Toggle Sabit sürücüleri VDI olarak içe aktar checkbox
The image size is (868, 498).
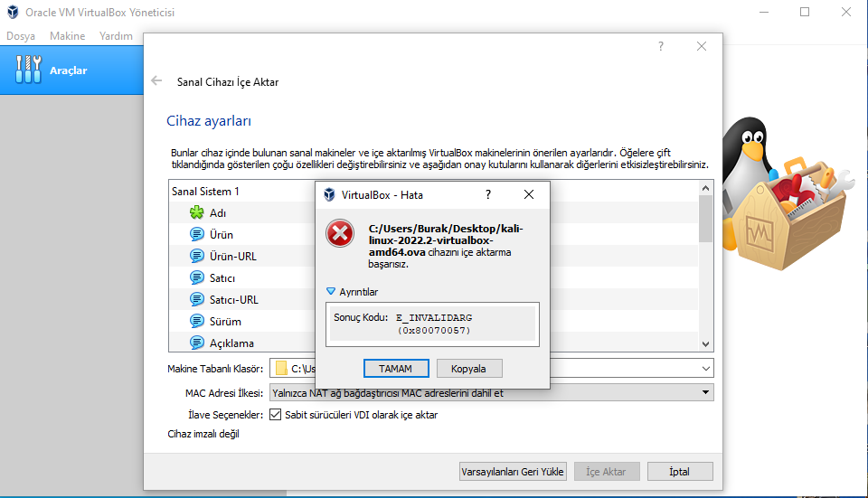pos(275,415)
